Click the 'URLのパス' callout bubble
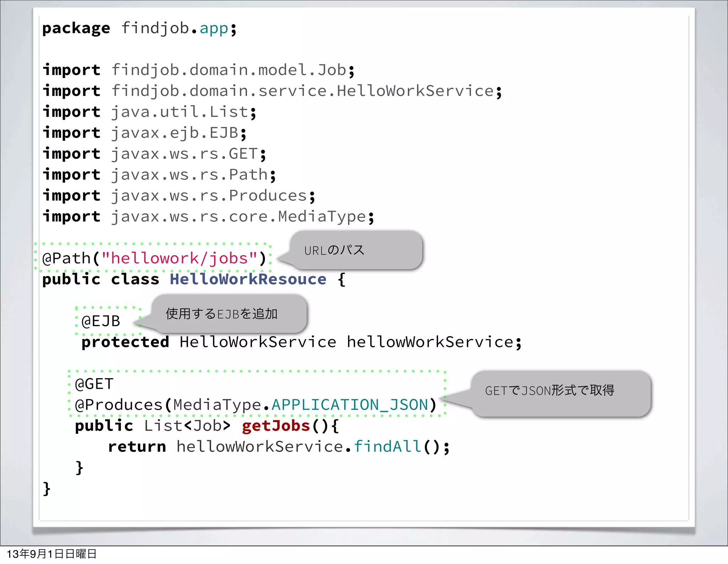 356,250
